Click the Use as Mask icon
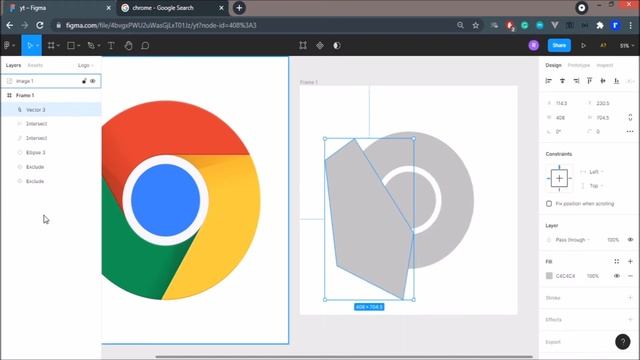The width and height of the screenshot is (640, 360). pyautogui.click(x=337, y=45)
